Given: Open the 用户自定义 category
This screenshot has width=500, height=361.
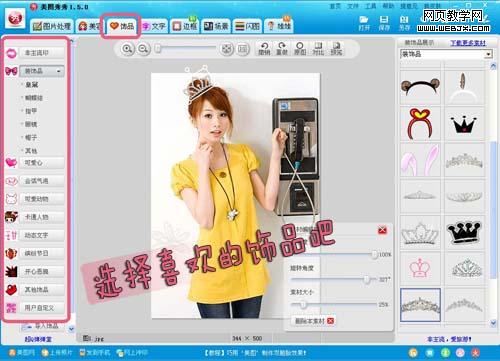Looking at the screenshot, I should (42, 308).
